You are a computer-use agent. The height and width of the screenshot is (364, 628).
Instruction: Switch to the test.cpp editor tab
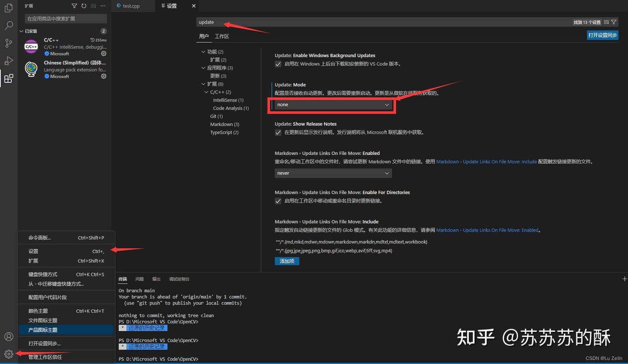point(130,6)
